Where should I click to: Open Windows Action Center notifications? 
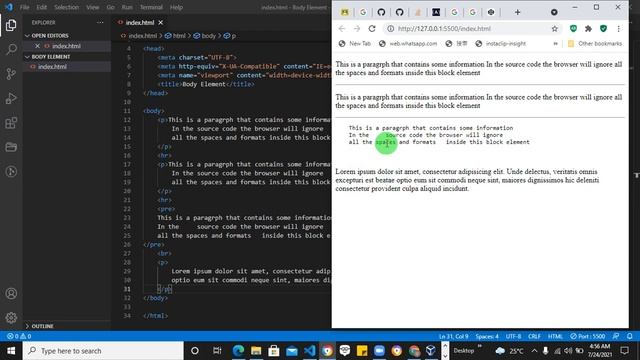click(624, 351)
